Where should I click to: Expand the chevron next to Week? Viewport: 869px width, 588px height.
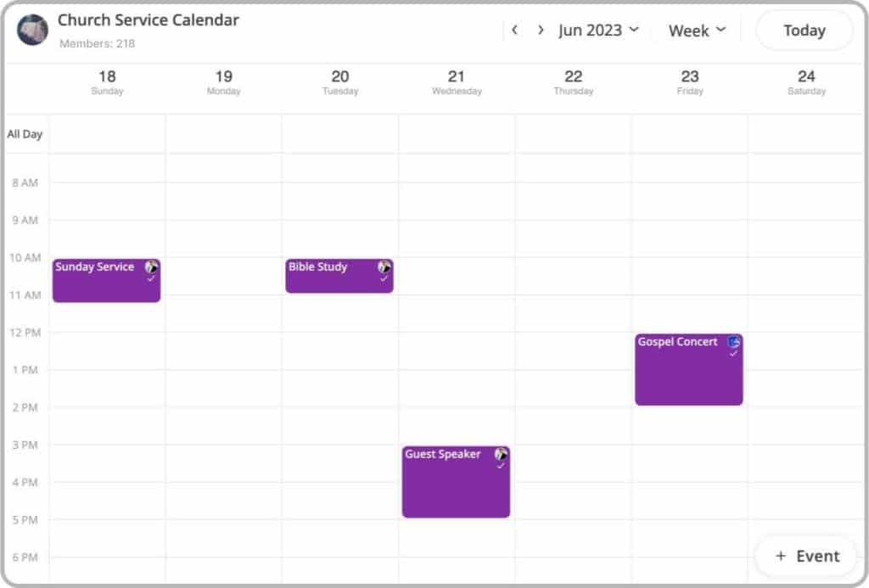click(x=720, y=30)
